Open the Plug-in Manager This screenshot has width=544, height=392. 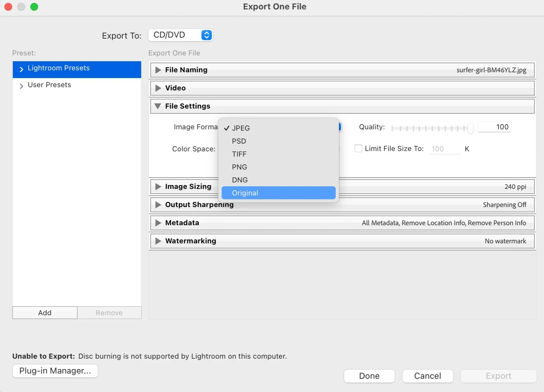[x=55, y=371]
